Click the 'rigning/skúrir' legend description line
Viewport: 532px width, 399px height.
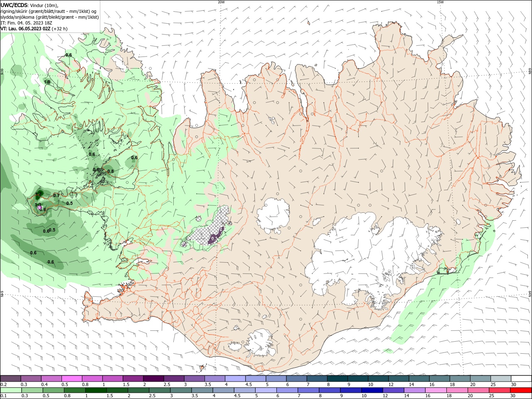coord(49,11)
